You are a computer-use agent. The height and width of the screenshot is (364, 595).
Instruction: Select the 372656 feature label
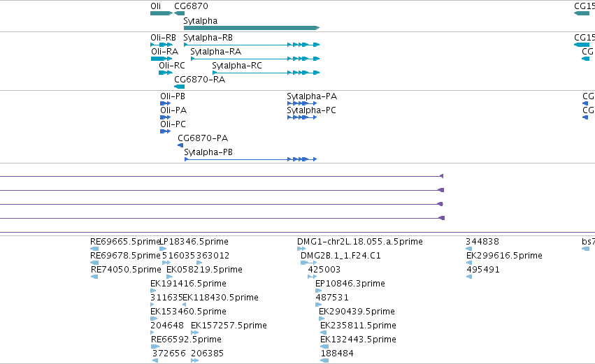(169, 354)
